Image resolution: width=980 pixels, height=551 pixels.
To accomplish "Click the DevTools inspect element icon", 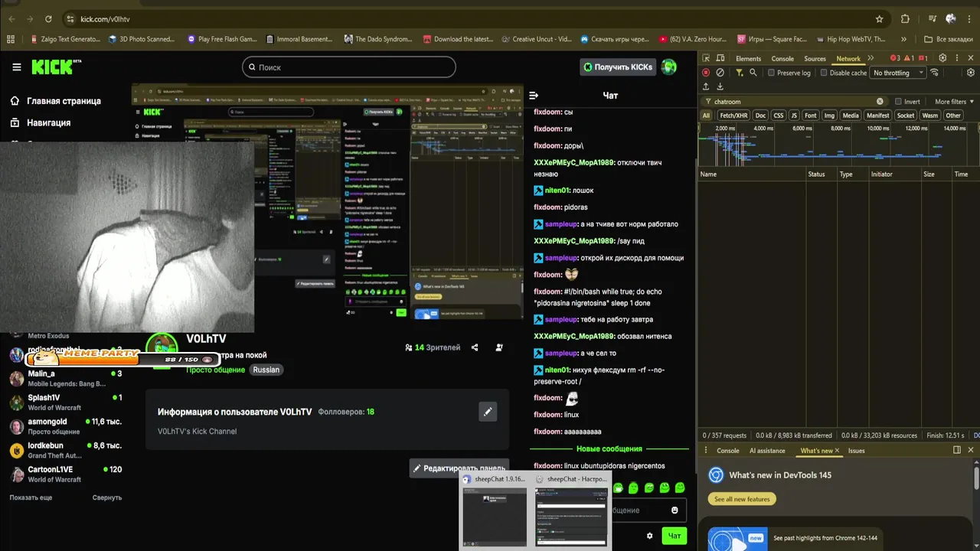I will (x=706, y=58).
